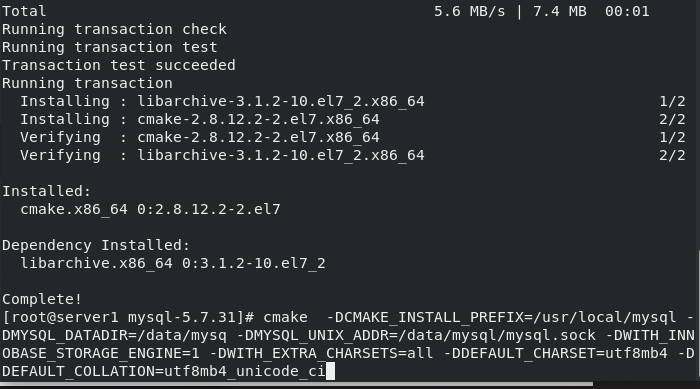Click the DEFAULT_COLLATION=utf8mb4_unicode_ci text
Image resolution: width=700 pixels, height=389 pixels.
(164, 371)
